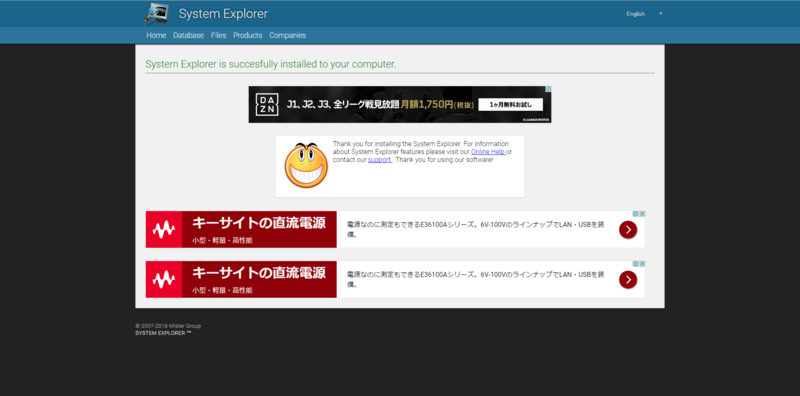Open the Database menu item
Viewport: 800px width, 396px height.
(x=188, y=35)
